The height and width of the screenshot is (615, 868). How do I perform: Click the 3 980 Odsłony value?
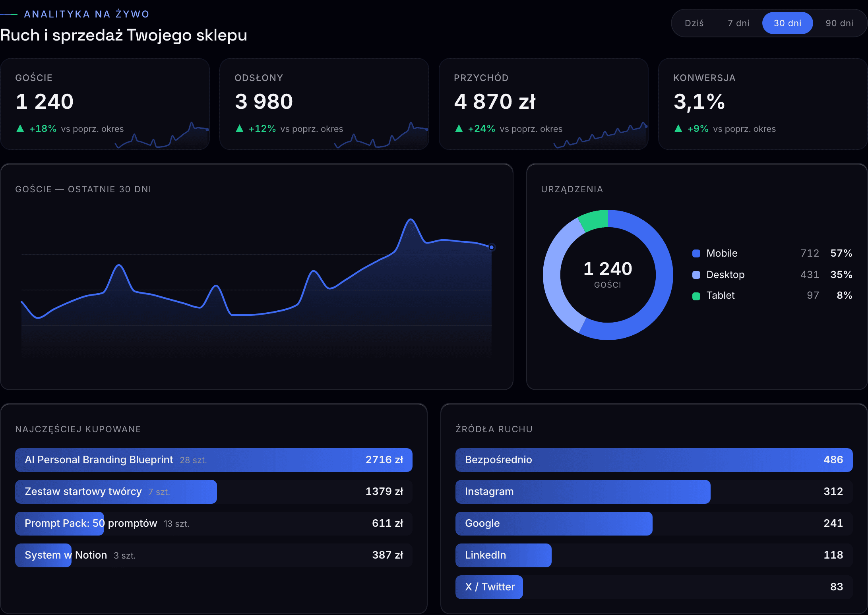coord(264,102)
